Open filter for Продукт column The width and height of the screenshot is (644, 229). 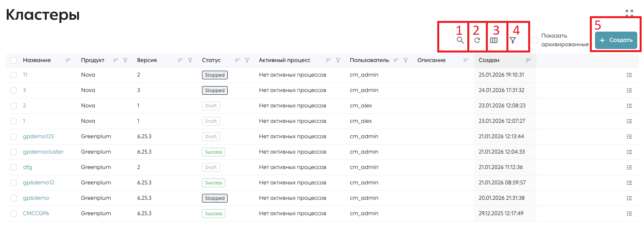[125, 60]
